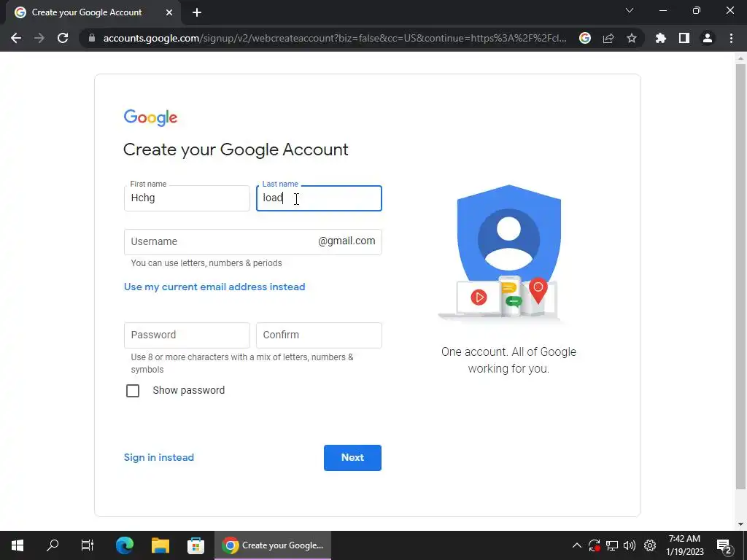
Task: Enable the Show password checkbox
Action: click(x=133, y=391)
